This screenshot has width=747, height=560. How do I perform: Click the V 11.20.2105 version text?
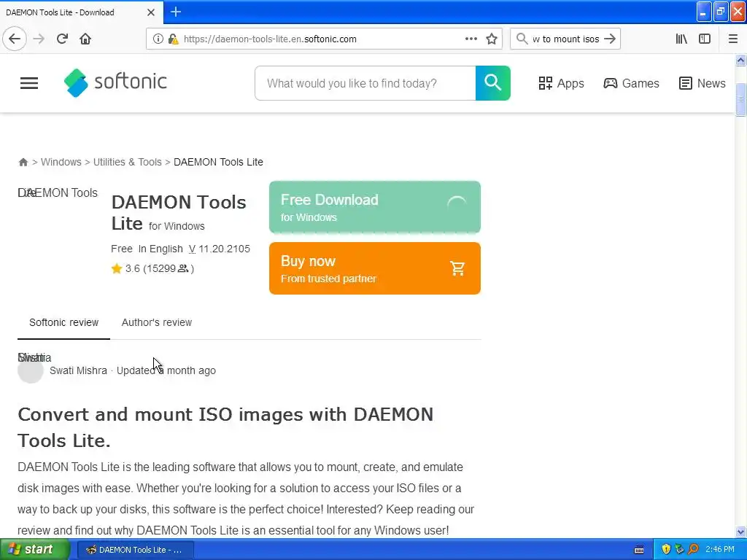point(219,249)
